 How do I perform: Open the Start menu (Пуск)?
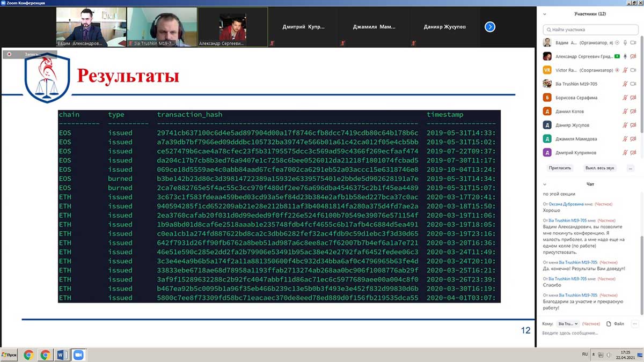coord(9,354)
